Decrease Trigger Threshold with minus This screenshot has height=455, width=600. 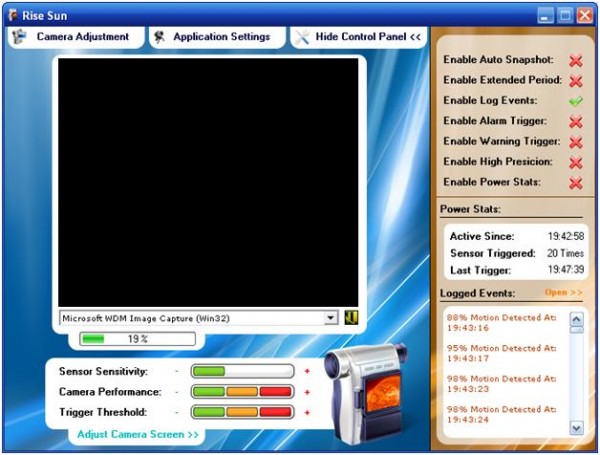[x=177, y=412]
